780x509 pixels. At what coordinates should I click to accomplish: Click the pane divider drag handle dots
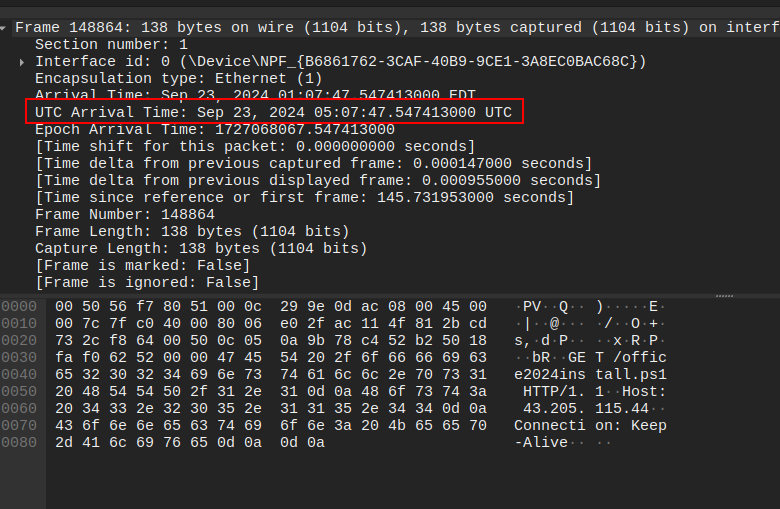tap(725, 296)
